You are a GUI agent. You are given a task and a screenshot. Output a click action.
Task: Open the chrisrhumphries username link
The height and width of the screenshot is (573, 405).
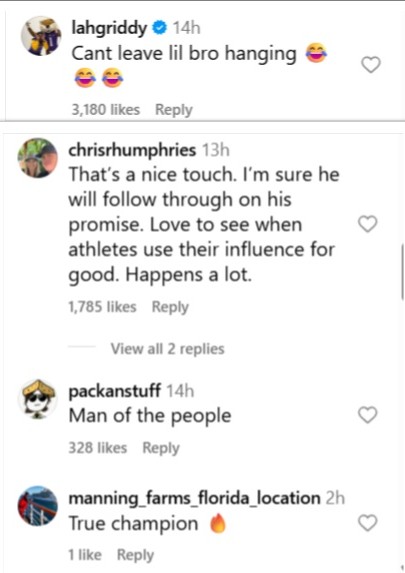[x=132, y=150]
